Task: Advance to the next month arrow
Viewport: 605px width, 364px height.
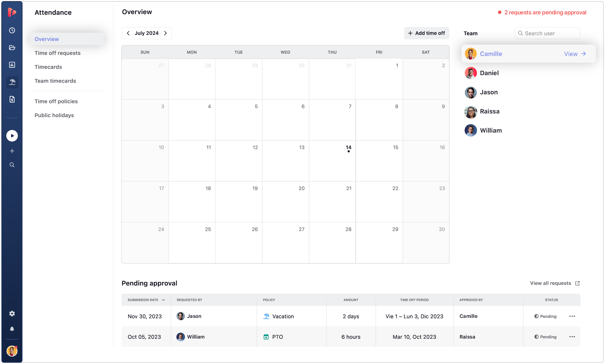Action: [165, 33]
